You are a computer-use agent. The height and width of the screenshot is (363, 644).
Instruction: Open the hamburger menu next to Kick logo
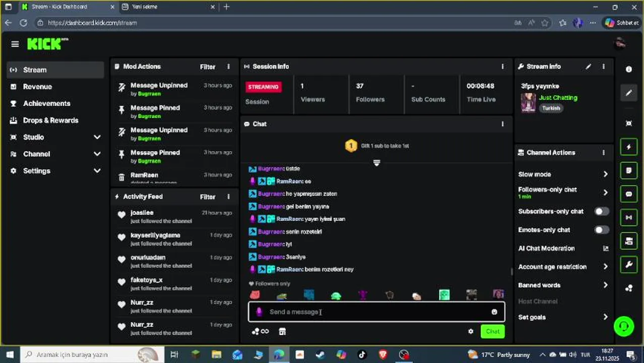point(15,44)
